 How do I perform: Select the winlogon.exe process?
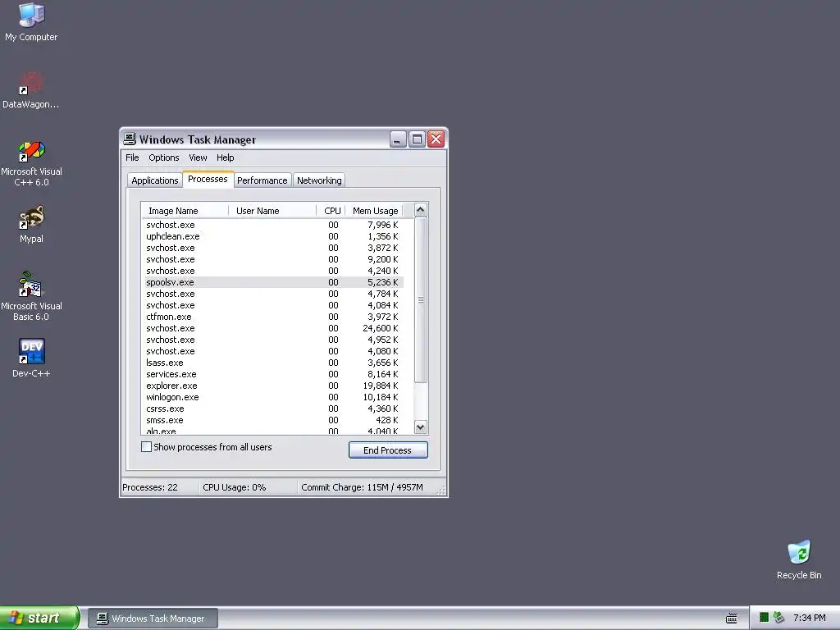[x=272, y=397]
